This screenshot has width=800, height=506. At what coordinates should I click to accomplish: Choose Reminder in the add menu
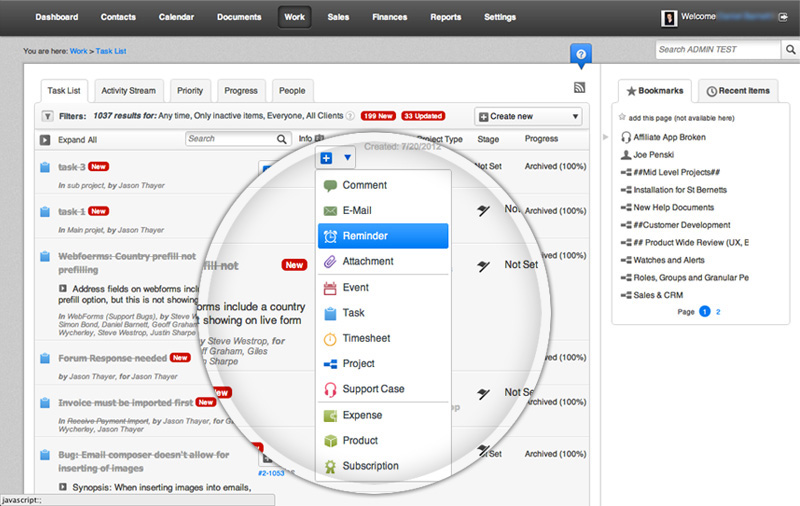click(383, 236)
